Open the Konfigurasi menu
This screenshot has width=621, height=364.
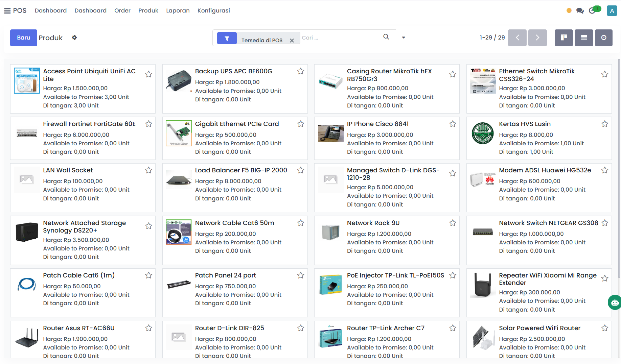tap(214, 11)
